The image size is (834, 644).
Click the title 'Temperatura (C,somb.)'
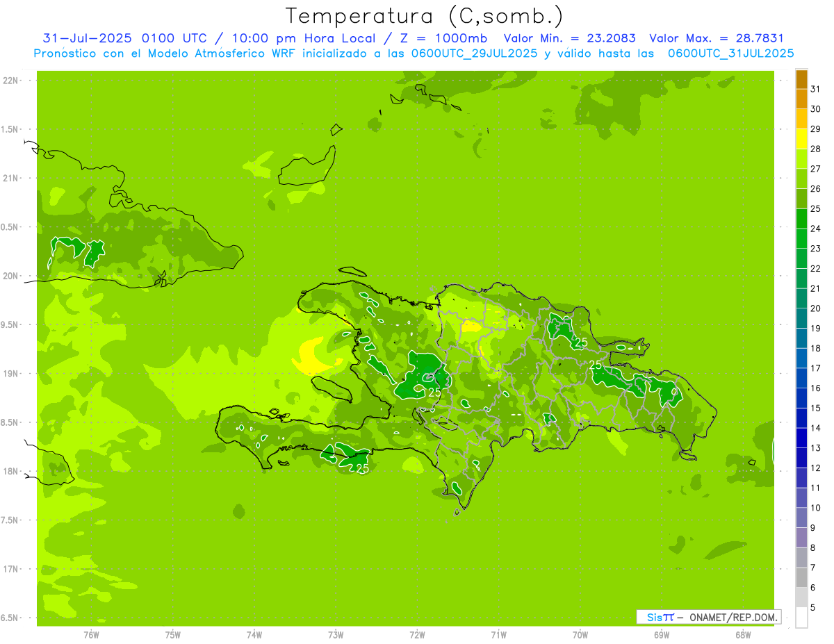[x=424, y=15]
